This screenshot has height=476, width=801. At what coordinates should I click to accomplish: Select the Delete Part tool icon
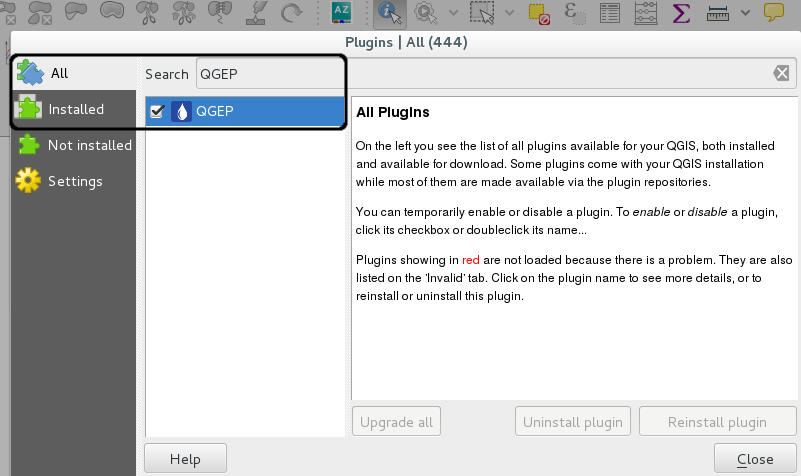coord(40,12)
